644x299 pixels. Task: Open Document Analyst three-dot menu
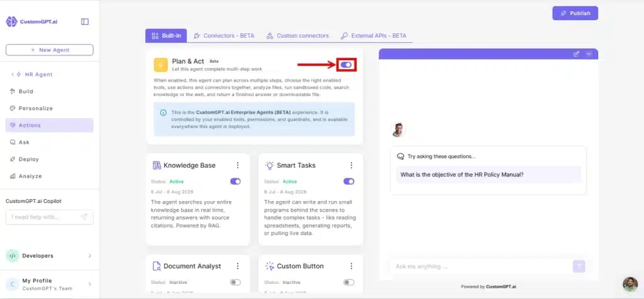(237, 266)
